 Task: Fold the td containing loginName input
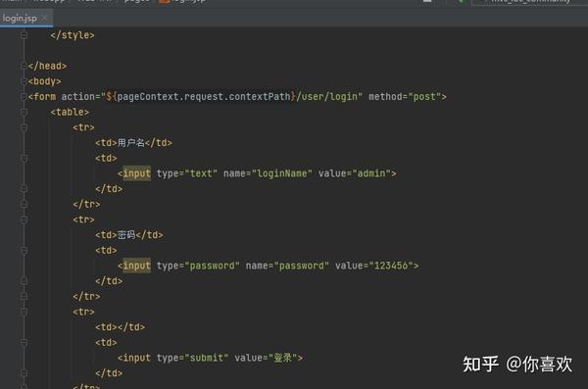click(x=24, y=159)
